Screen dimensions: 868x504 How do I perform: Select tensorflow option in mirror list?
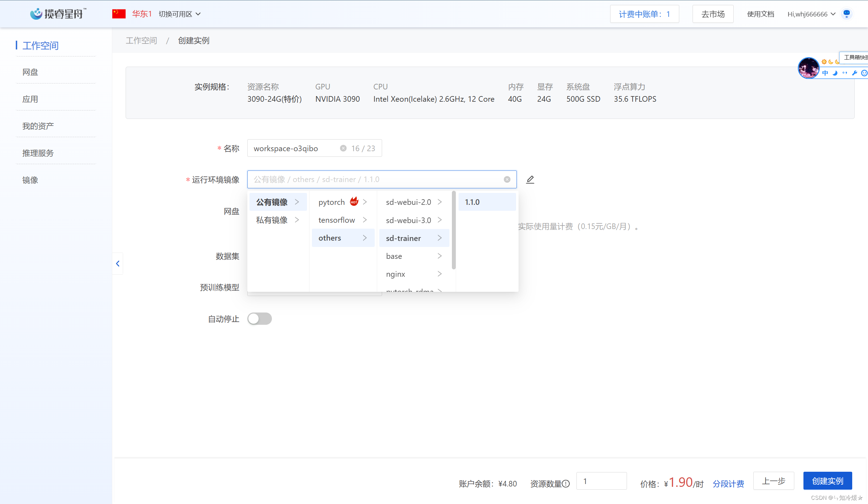337,220
